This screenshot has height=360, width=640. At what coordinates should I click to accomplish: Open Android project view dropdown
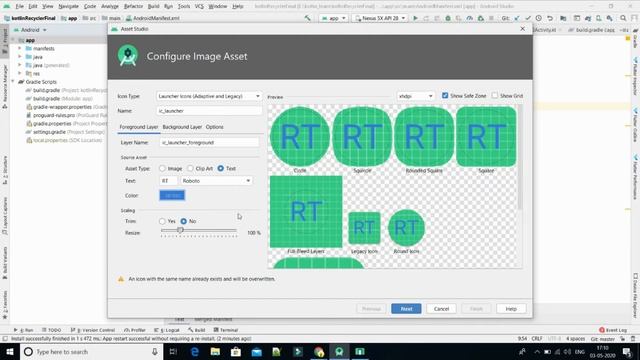[30, 30]
